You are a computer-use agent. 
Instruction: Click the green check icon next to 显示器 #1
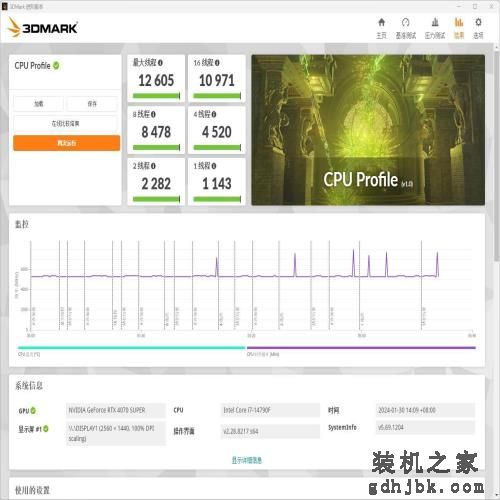click(x=46, y=429)
